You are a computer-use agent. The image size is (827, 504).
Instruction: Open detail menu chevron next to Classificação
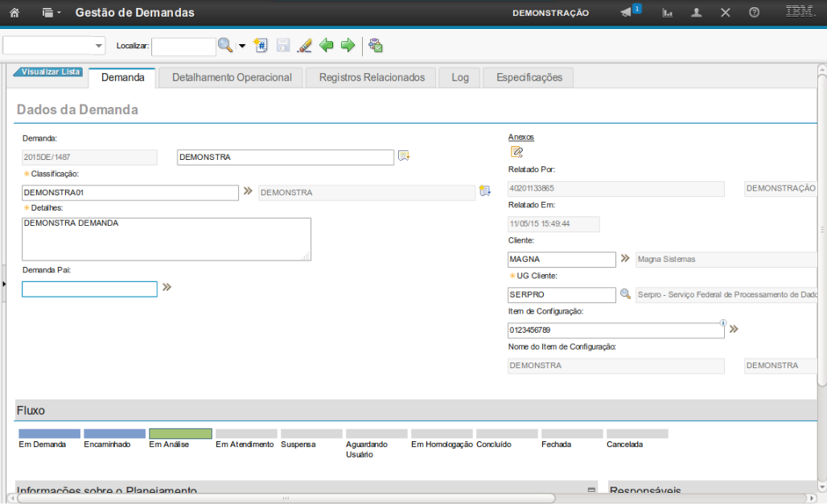[248, 191]
